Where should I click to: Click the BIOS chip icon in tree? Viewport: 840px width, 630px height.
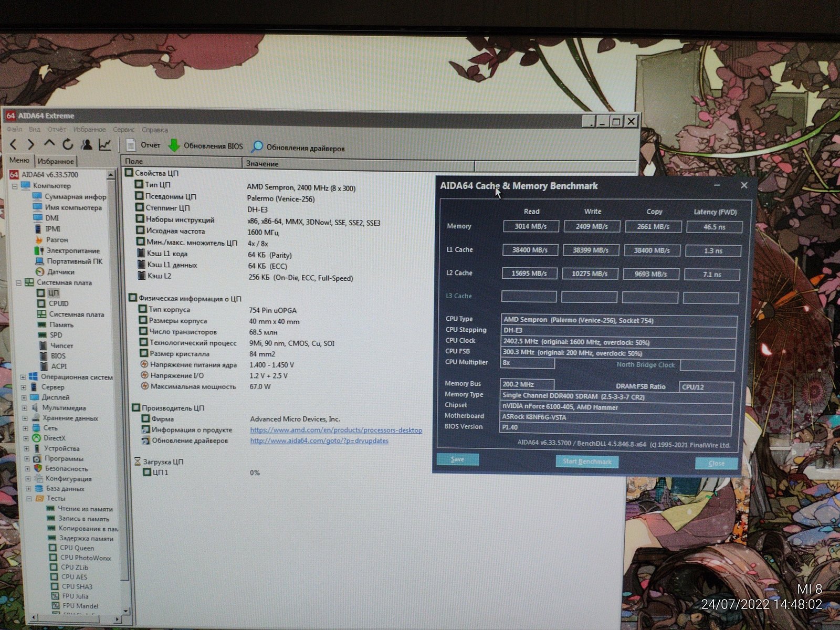(x=43, y=356)
